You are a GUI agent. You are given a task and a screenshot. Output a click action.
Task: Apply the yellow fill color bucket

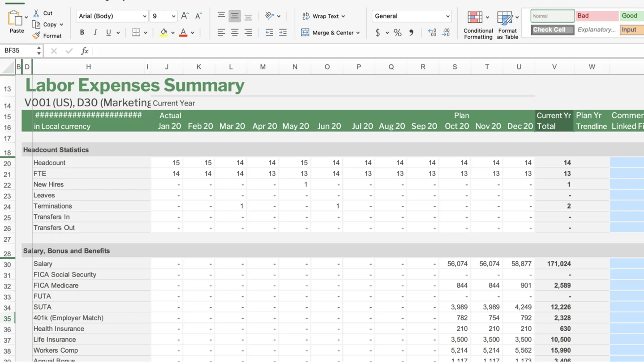[163, 33]
